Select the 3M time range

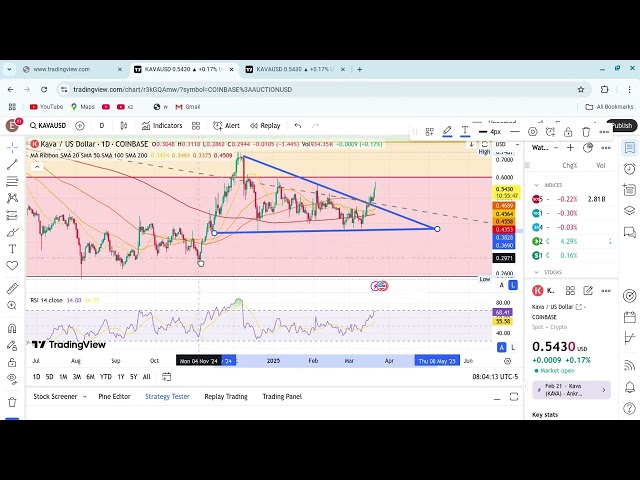(77, 377)
